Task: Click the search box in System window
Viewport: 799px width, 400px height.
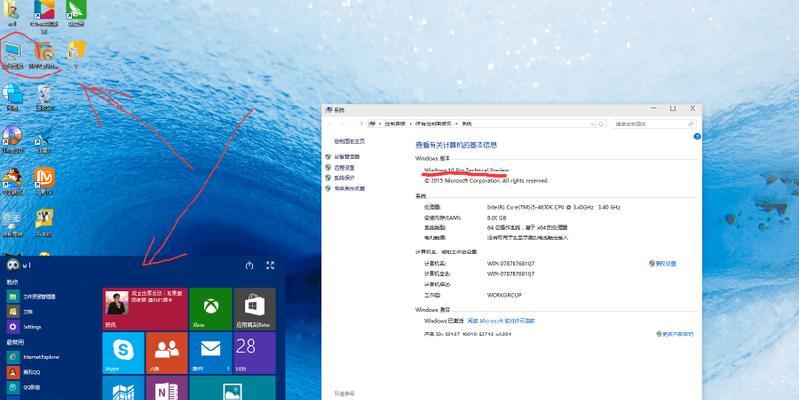Action: pos(654,124)
